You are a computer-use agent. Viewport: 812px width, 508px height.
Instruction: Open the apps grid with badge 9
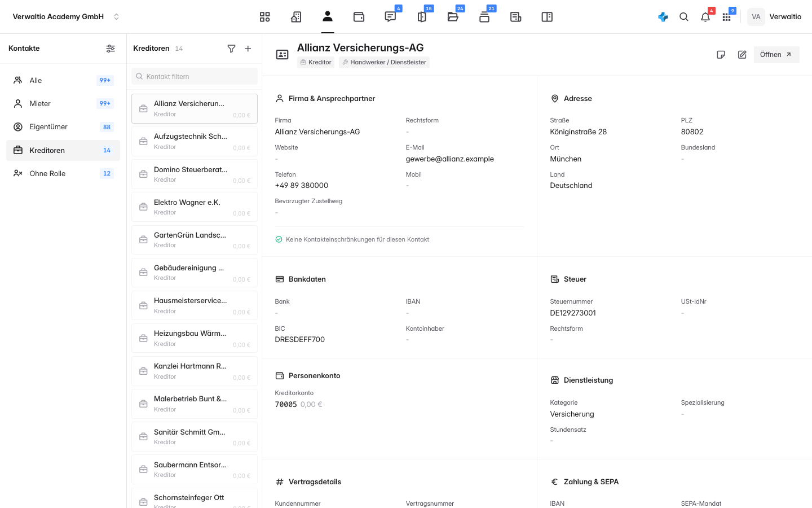[x=727, y=17]
